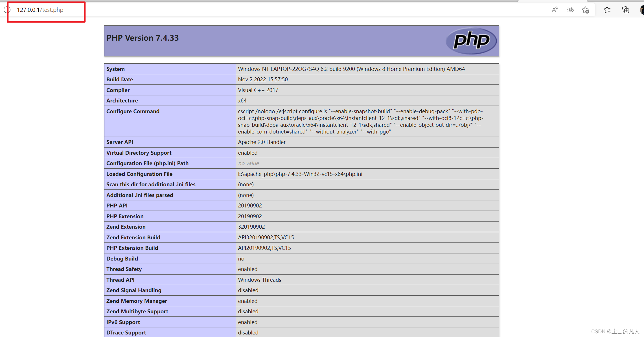Click Zend Signal Handling label
This screenshot has height=337, width=644.
(x=134, y=290)
